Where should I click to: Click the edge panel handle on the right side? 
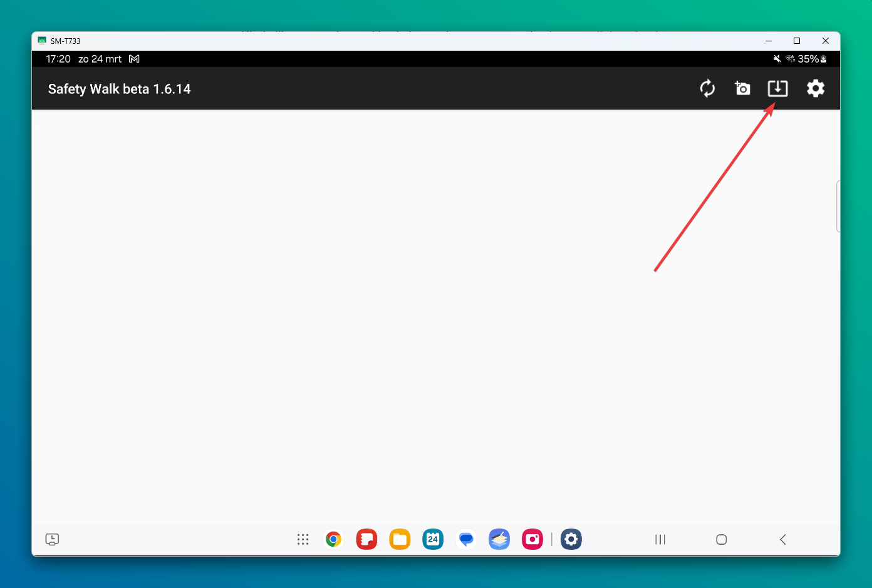(x=838, y=207)
